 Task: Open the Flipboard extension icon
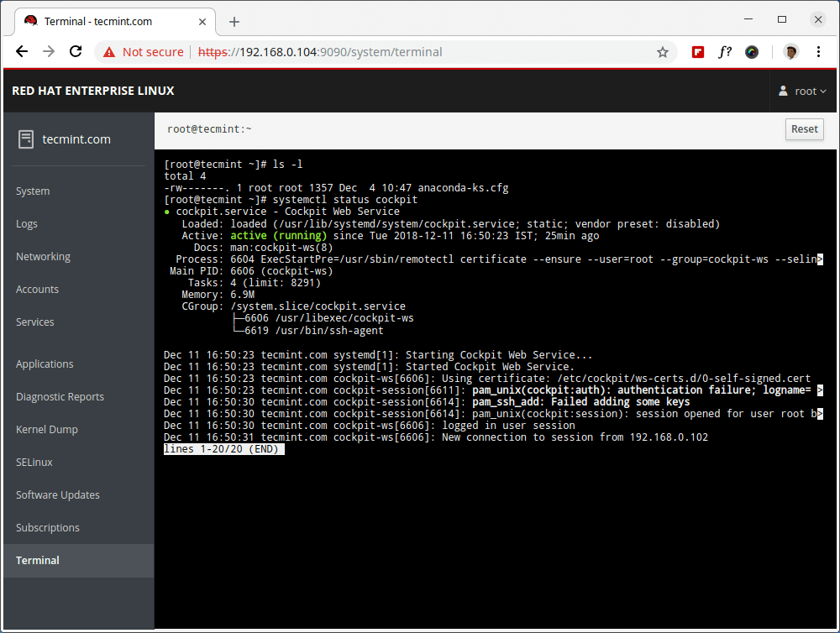697,52
